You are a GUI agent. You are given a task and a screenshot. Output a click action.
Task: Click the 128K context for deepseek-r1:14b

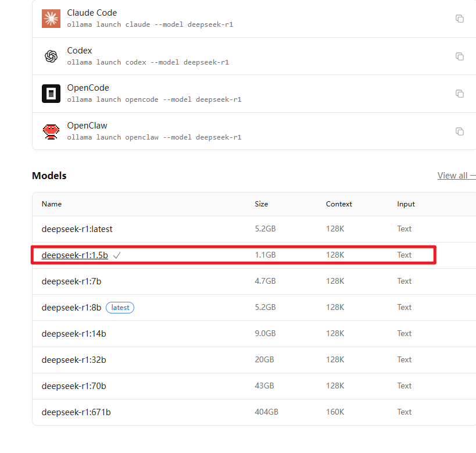coord(335,333)
